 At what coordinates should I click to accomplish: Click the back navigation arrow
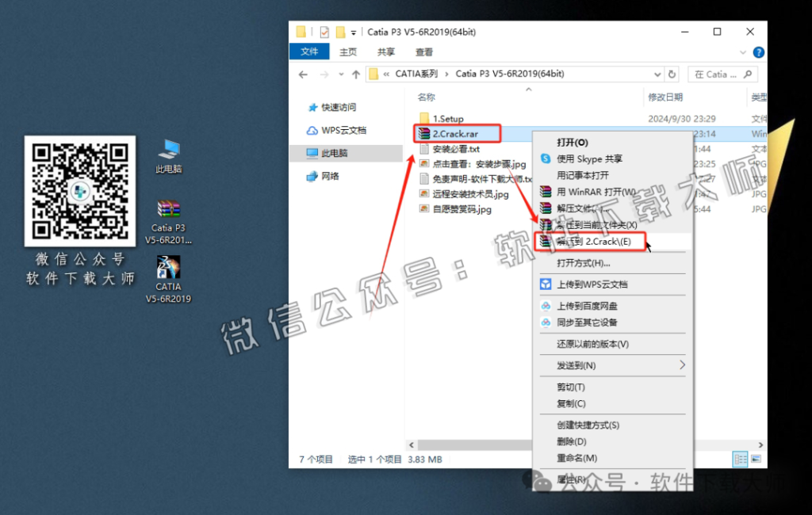[304, 74]
